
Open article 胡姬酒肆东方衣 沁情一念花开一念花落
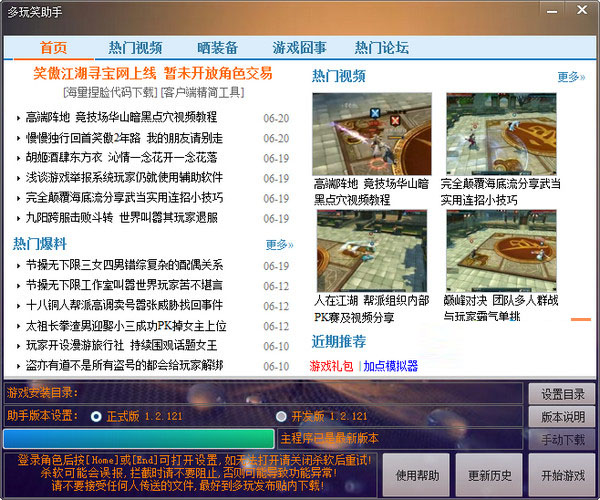pos(121,157)
